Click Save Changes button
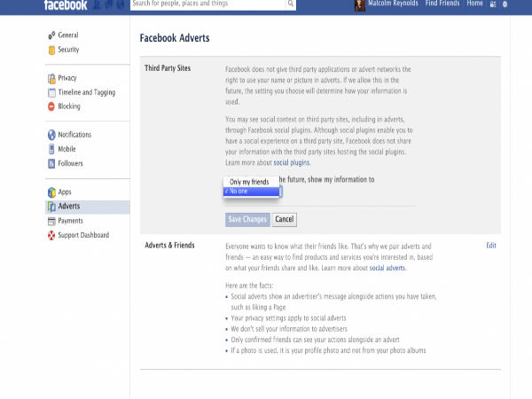The height and width of the screenshot is (399, 532). pyautogui.click(x=247, y=220)
